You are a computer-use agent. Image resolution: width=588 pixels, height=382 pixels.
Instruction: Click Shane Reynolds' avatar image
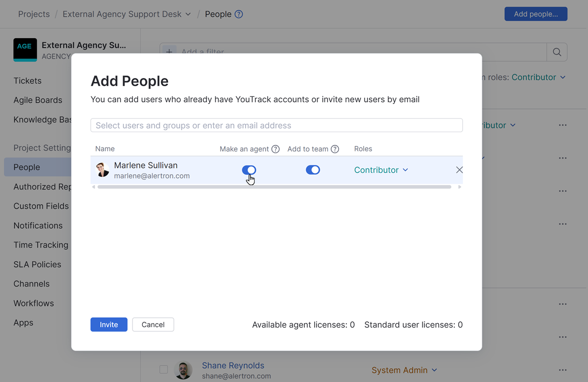(x=183, y=370)
